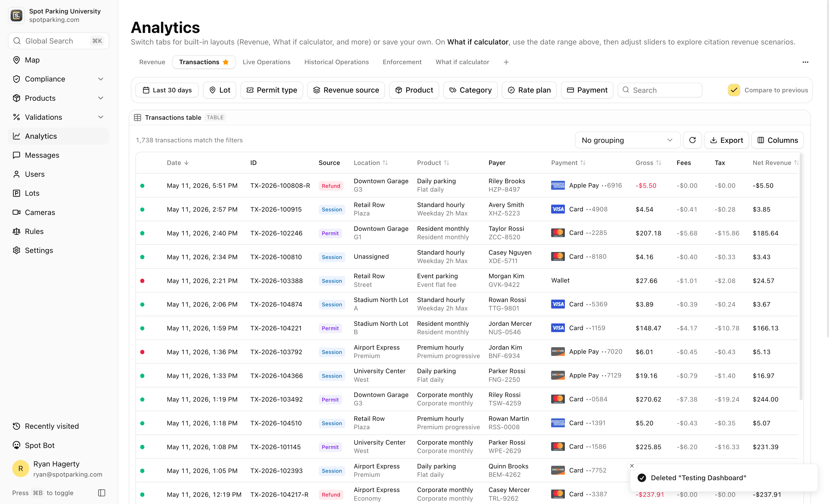Toggle Compare to previous checkbox

tap(734, 90)
